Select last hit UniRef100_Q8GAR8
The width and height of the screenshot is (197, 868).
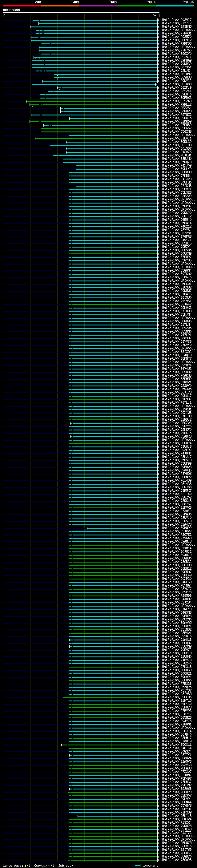click(177, 860)
